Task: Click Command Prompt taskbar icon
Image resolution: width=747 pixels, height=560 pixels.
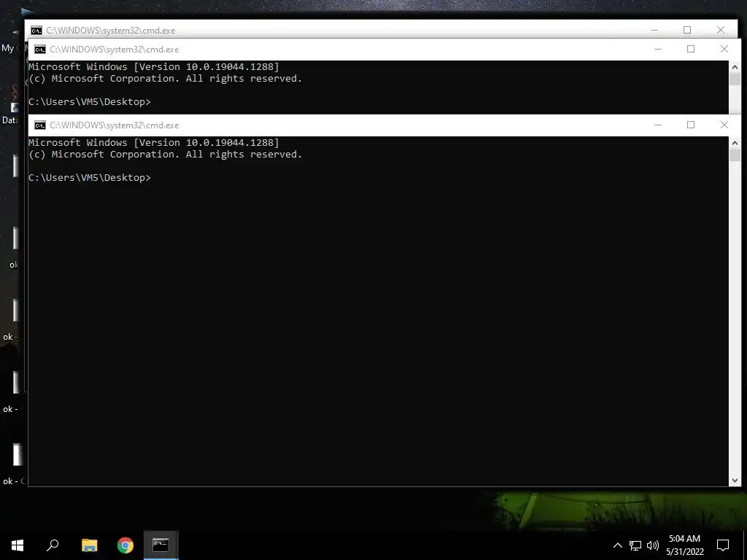Action: point(161,545)
